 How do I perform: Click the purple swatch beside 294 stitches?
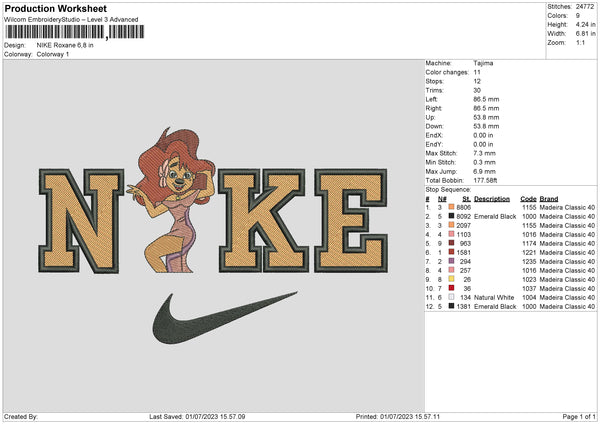point(452,261)
